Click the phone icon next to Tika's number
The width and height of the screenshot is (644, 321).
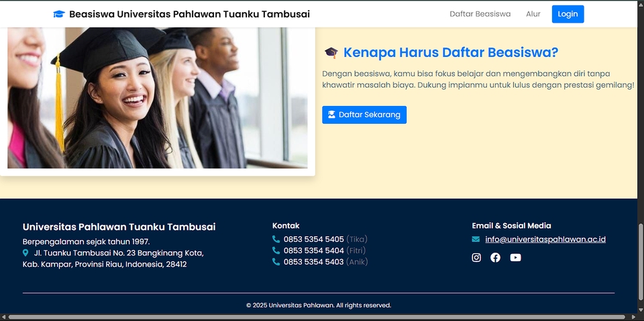click(276, 239)
